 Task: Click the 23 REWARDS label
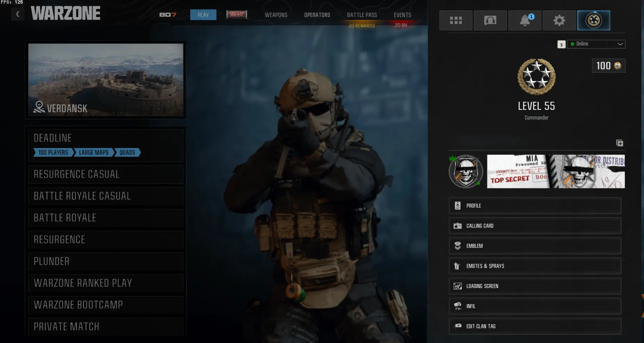coord(362,26)
